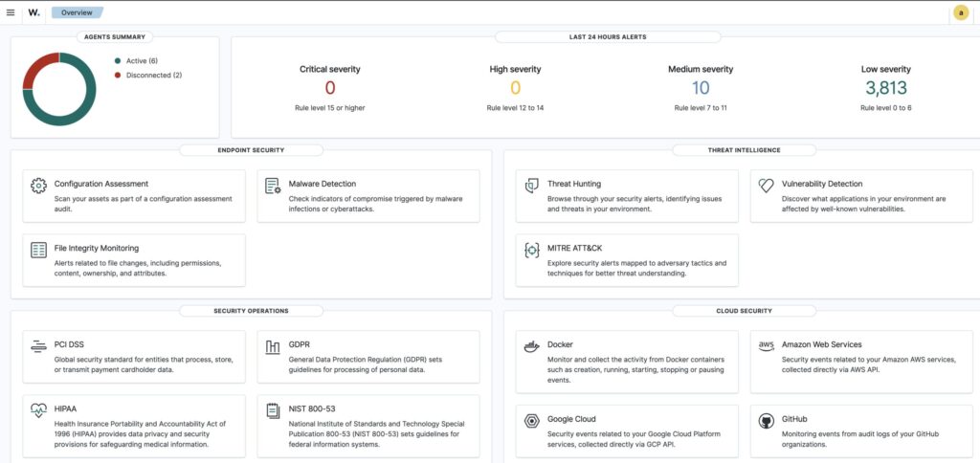Open the hamburger navigation menu
Screen dimensions: 980x463
pyautogui.click(x=11, y=12)
